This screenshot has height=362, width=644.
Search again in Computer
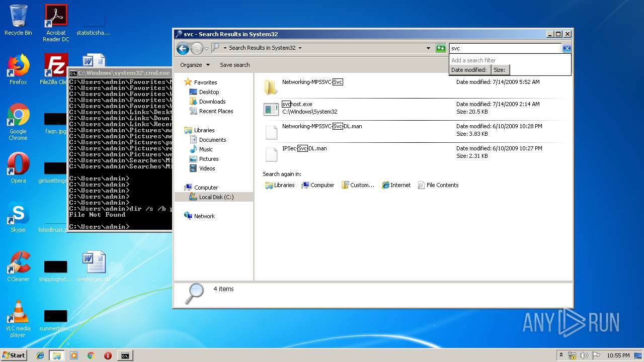pos(317,185)
